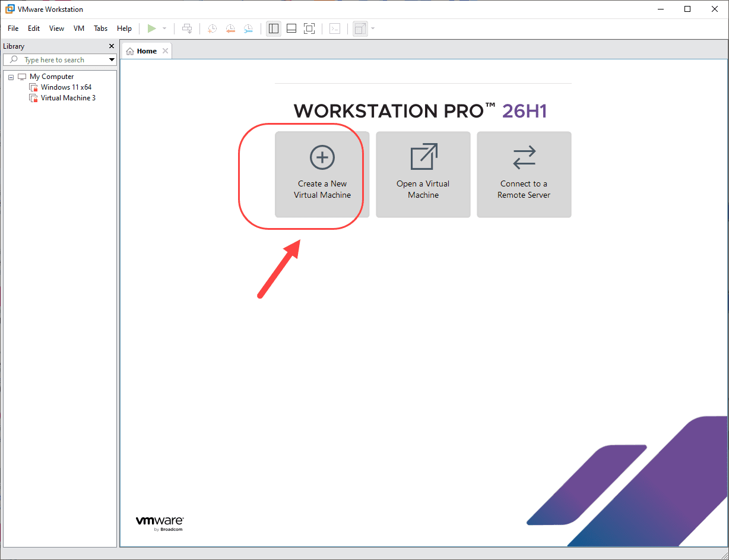Viewport: 729px width, 560px height.
Task: Select Virtual Machine 3 in library
Action: 68,98
